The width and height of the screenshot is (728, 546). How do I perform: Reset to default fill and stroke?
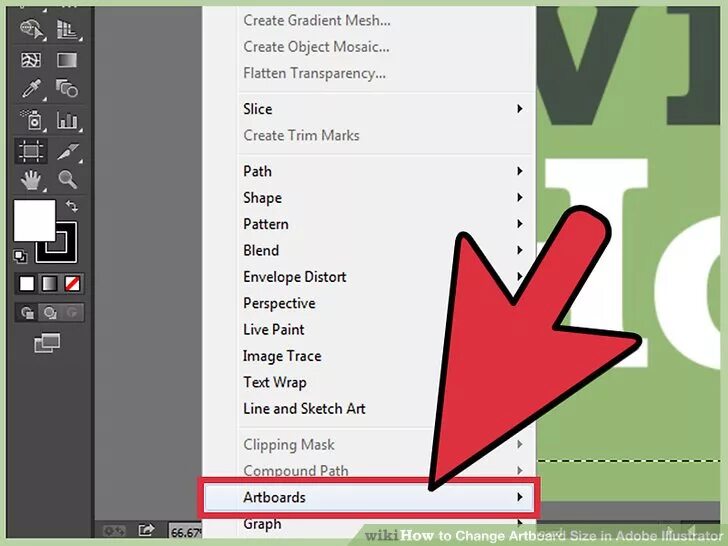(20, 256)
